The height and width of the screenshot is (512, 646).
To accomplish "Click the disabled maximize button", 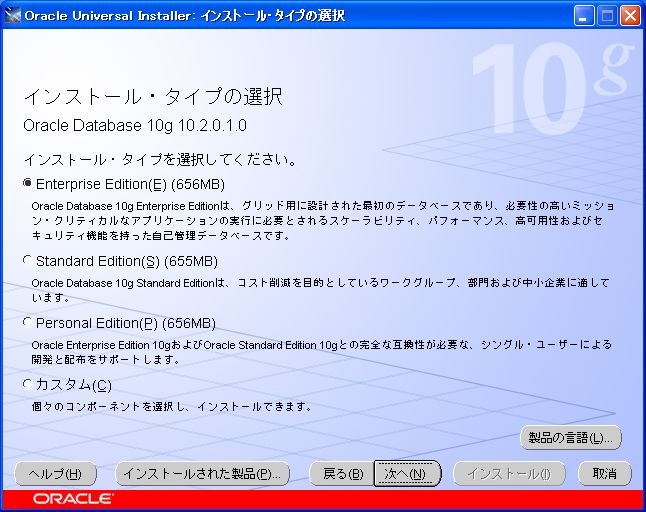I will tap(607, 16).
